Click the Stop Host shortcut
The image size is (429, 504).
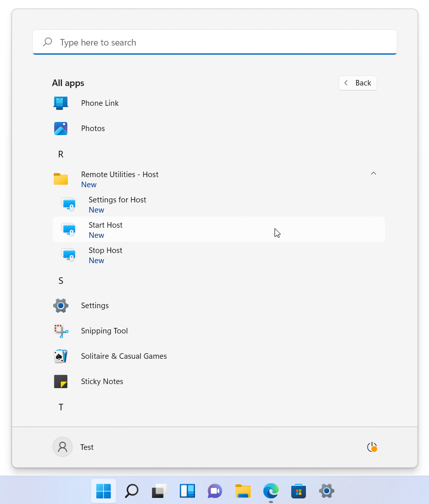coord(105,250)
